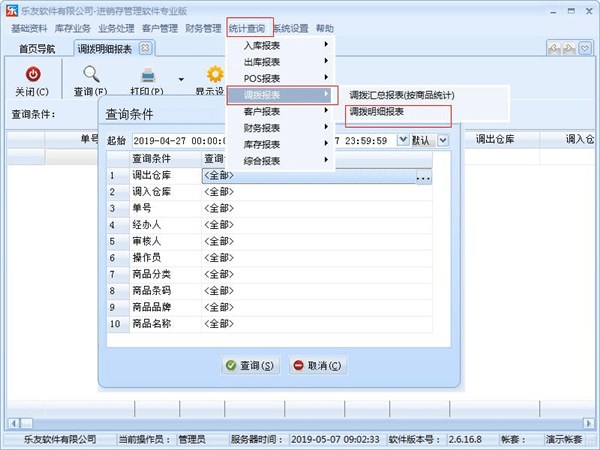
Task: Click 乐友软件有限公司 in status bar
Action: (60, 439)
